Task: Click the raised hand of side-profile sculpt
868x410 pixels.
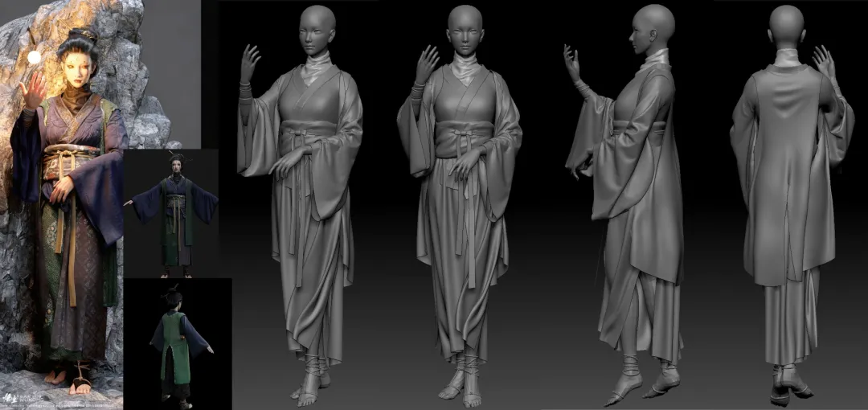Action: coord(572,64)
